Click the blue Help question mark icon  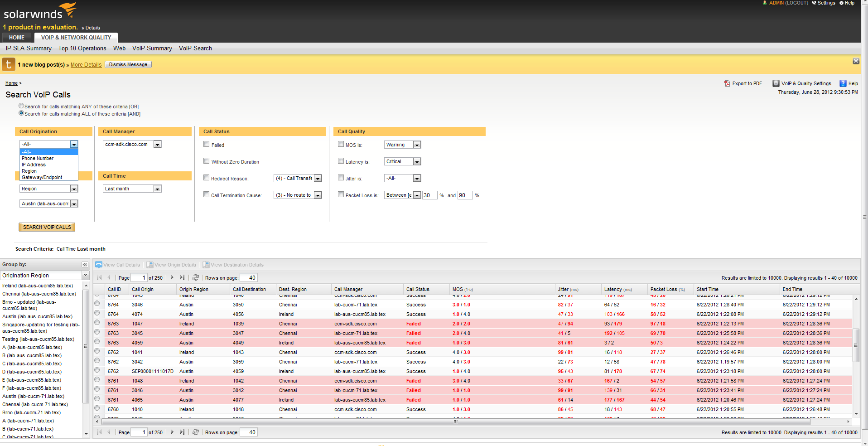843,83
